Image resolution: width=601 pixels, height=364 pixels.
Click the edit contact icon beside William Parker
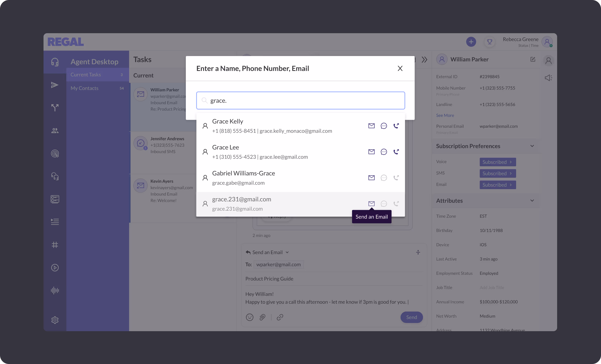click(x=533, y=59)
